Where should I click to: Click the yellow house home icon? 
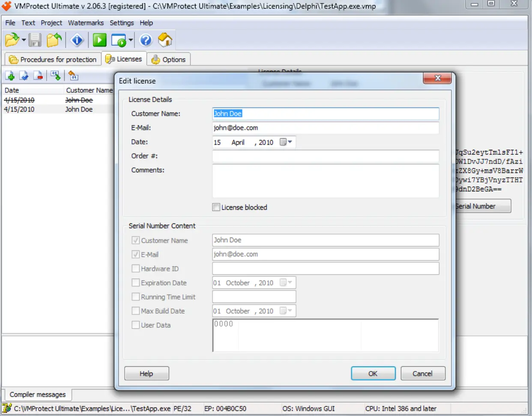[x=165, y=40]
